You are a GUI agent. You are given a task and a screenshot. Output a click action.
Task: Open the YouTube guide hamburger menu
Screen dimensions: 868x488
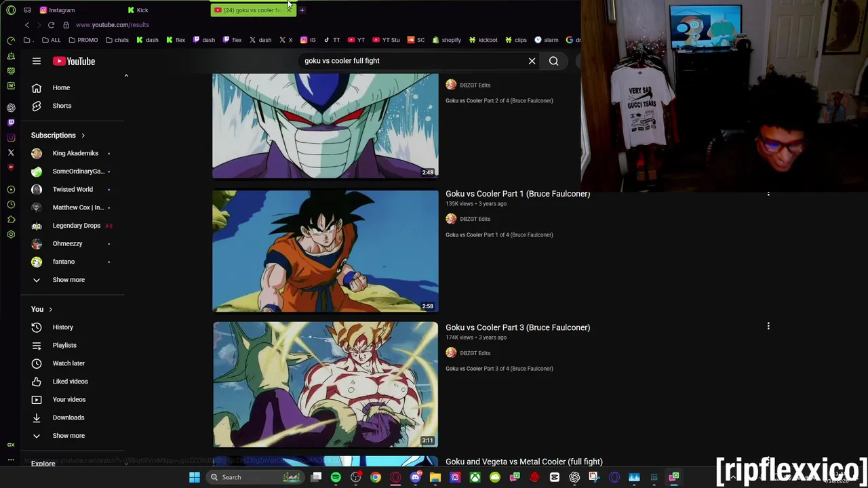pos(37,61)
